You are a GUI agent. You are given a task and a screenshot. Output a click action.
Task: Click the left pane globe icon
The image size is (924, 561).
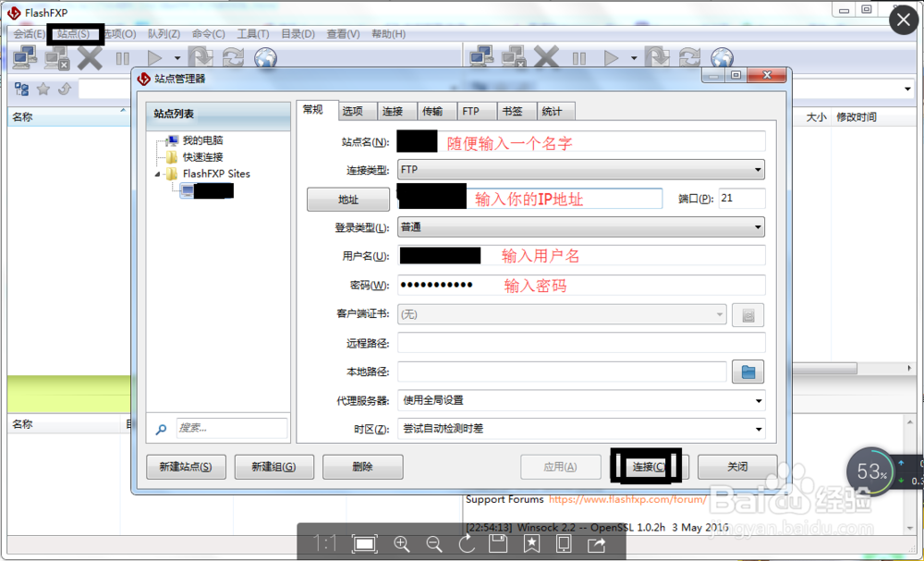266,58
